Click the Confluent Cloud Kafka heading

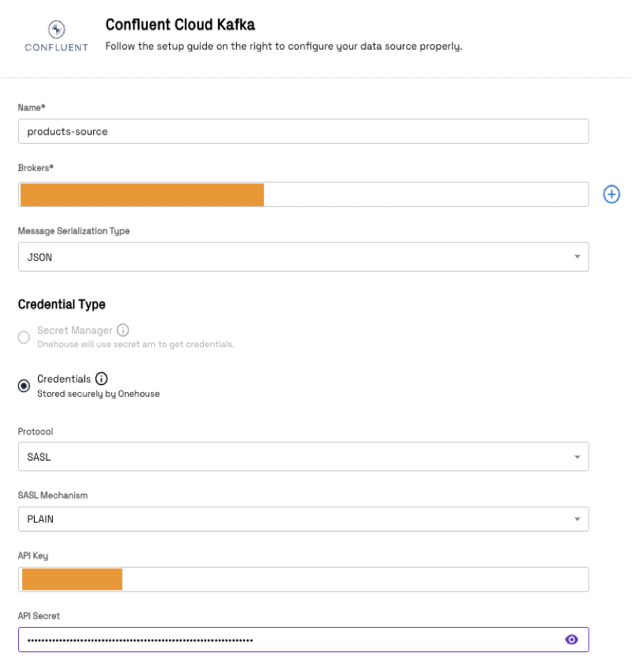tap(180, 25)
